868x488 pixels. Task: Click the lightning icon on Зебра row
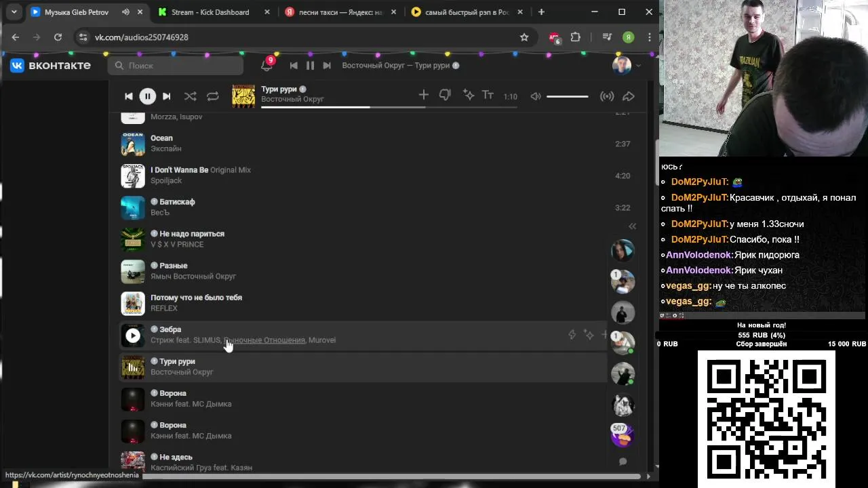(x=572, y=335)
